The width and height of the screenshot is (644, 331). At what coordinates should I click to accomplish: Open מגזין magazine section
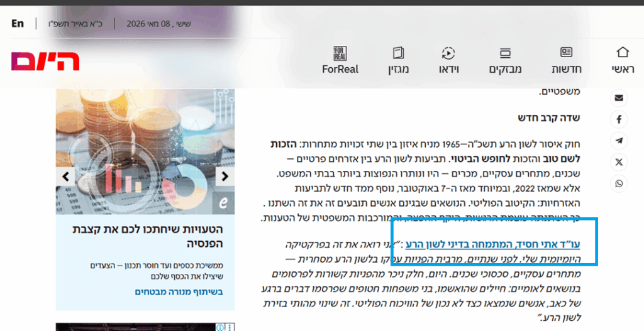(398, 60)
